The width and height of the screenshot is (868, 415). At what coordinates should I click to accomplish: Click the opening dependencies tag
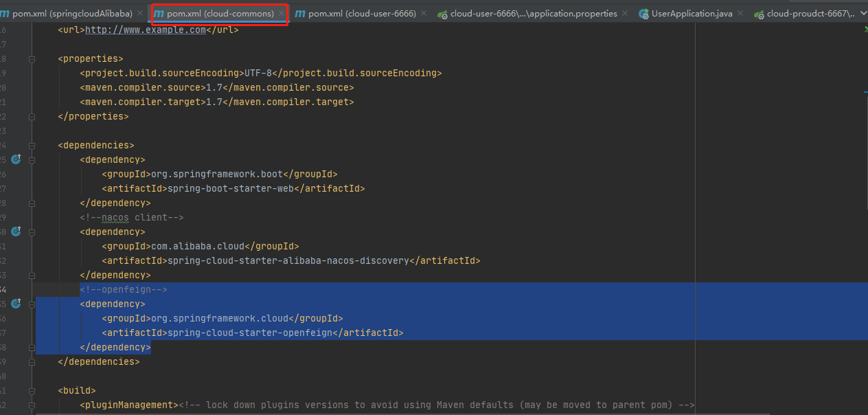click(x=96, y=145)
